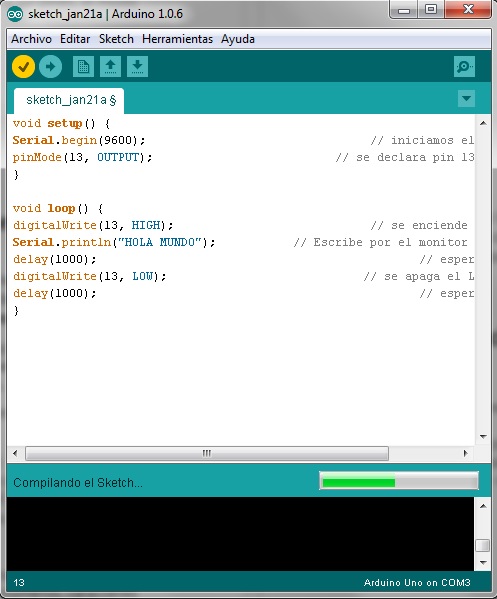Click editor vertical scrollbar up arrow

click(x=483, y=123)
